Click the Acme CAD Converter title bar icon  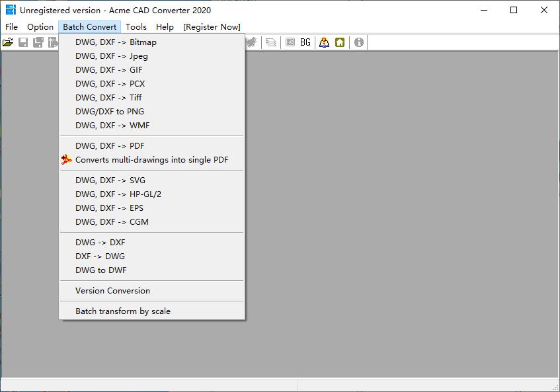coord(11,10)
